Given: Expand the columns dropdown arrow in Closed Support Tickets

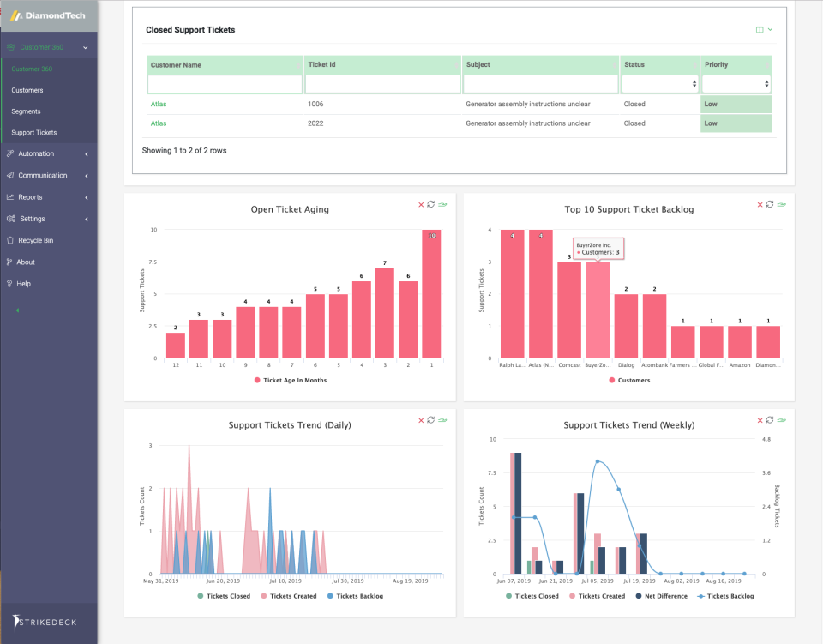Looking at the screenshot, I should click(770, 29).
